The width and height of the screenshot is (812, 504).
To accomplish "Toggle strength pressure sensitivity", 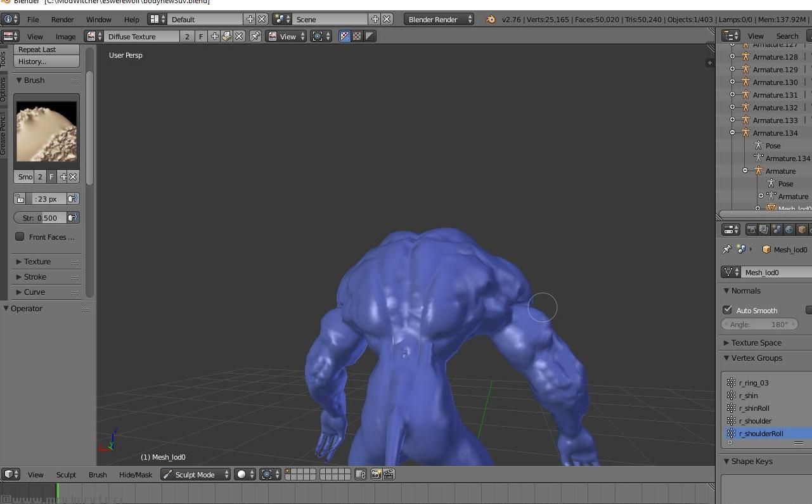I will click(x=73, y=218).
